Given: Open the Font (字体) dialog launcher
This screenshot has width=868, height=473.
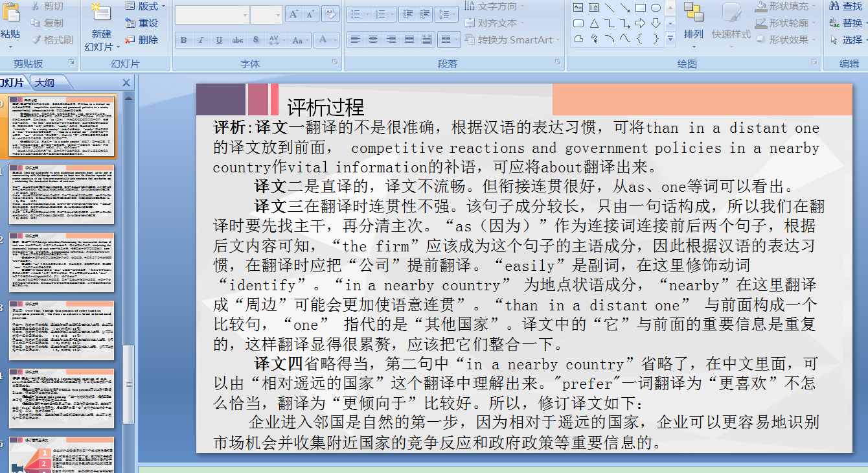Looking at the screenshot, I should pyautogui.click(x=335, y=63).
